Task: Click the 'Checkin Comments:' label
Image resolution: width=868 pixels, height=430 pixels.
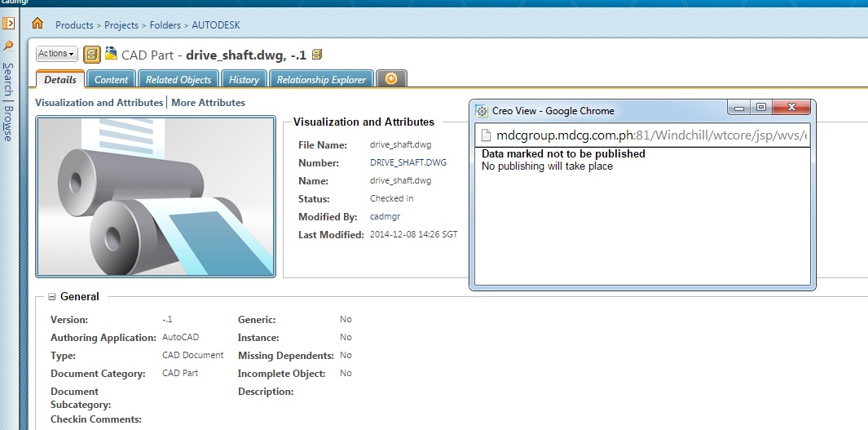Action: [96, 419]
